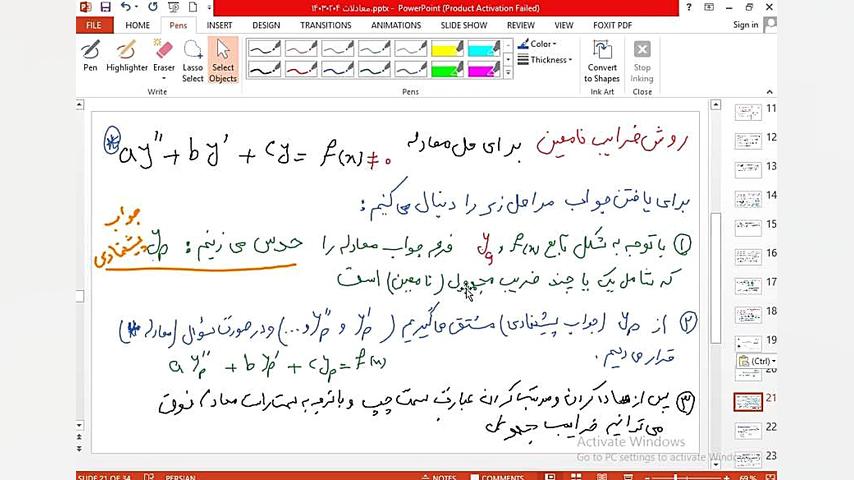The image size is (854, 480).
Task: Save the presentation from the quick access toolbar
Action: coord(105,7)
